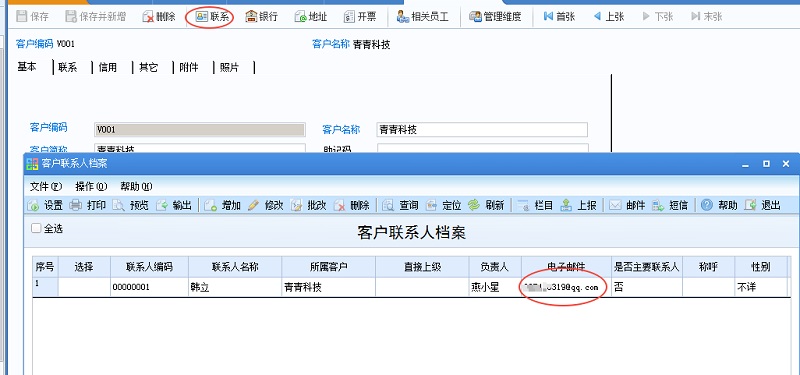800x375 pixels.
Task: Click the 保存 save icon in main toolbar
Action: point(22,17)
